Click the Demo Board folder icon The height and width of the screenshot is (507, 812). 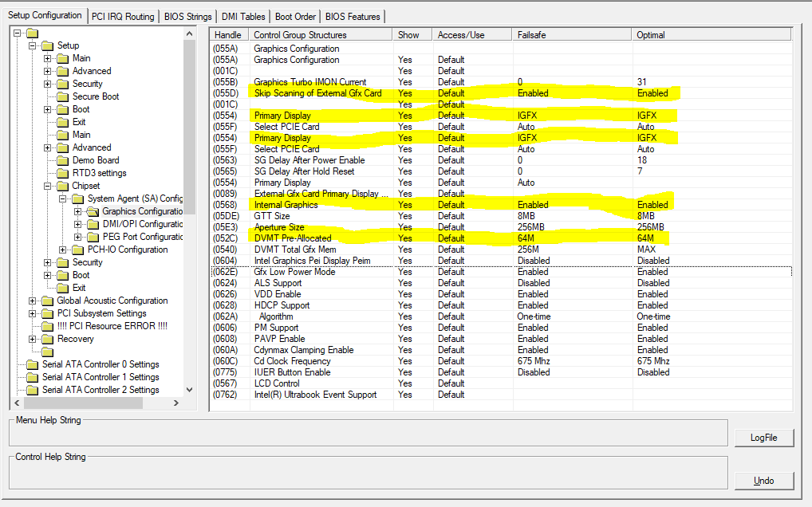(62, 160)
